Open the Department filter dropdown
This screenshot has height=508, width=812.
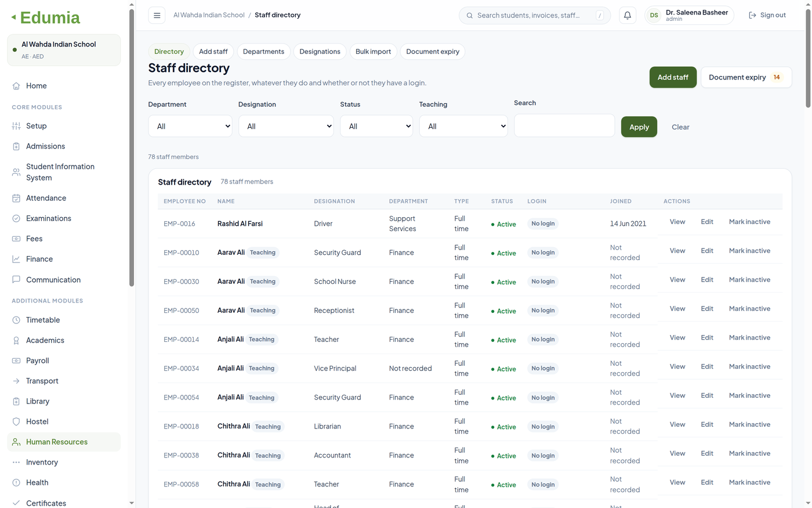(x=190, y=126)
